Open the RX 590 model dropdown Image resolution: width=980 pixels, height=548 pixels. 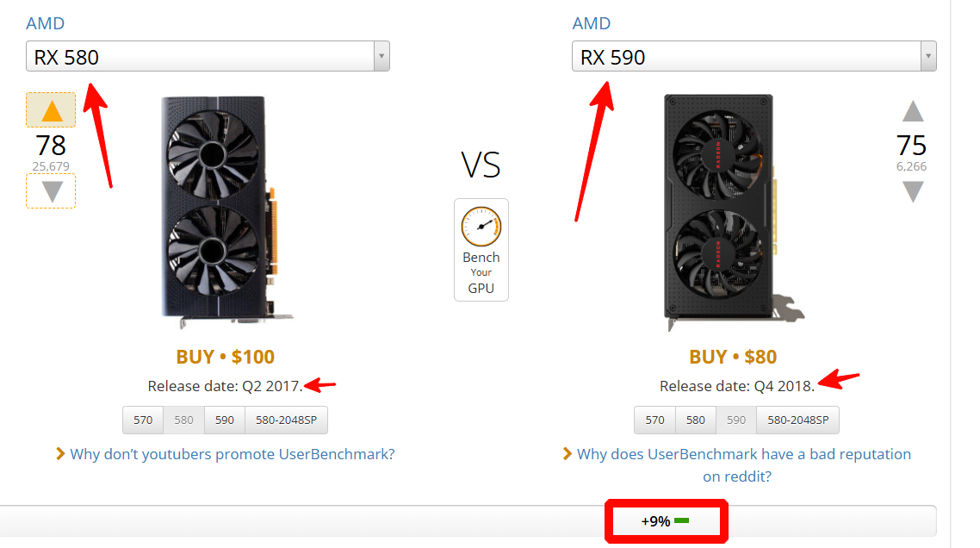(746, 57)
